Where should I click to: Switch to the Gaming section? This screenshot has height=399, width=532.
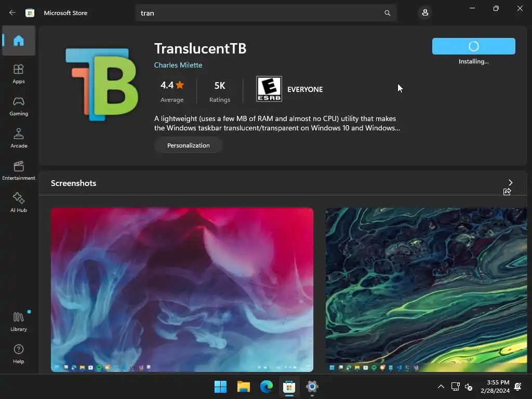coord(19,106)
